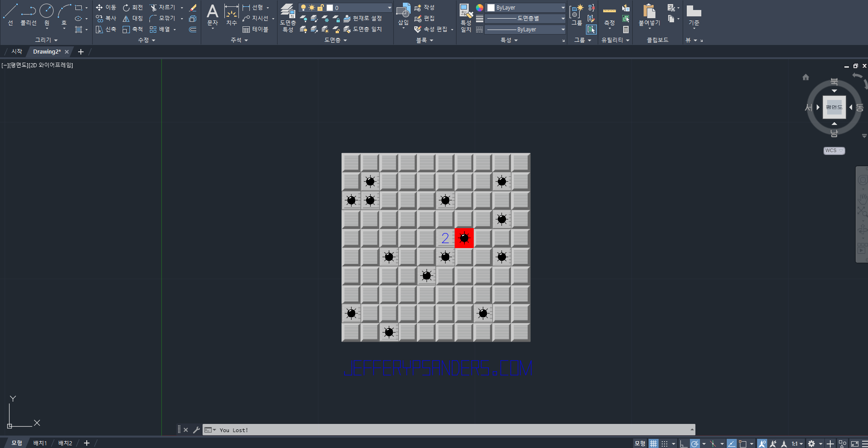Image resolution: width=868 pixels, height=448 pixels.
Task: Toggle object snap tracking in status bar
Action: coord(731,443)
